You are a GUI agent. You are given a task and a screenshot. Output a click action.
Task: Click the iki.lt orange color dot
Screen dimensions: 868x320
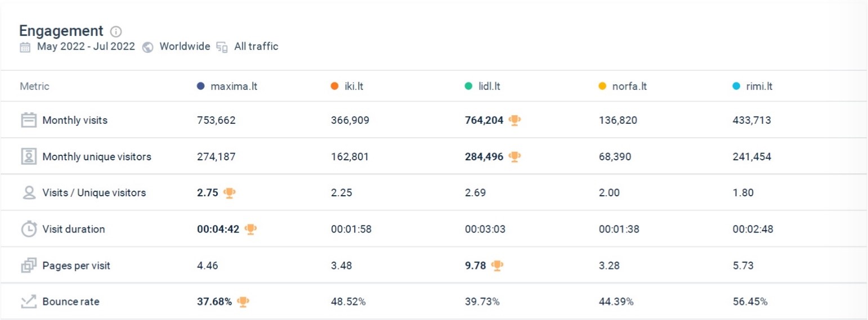tap(334, 87)
